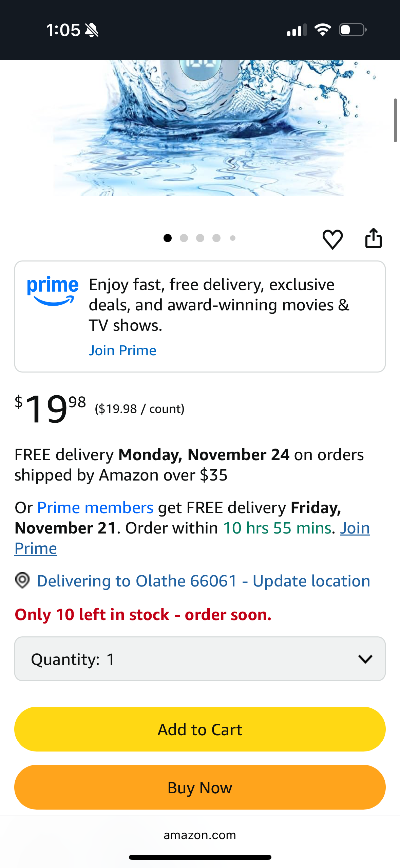Screen dimensions: 400x868
Task: Tap the Wi-Fi status icon
Action: pos(323,30)
